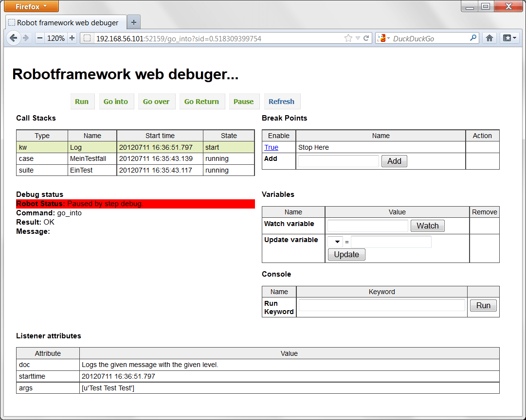Open the browser home page

(x=490, y=38)
